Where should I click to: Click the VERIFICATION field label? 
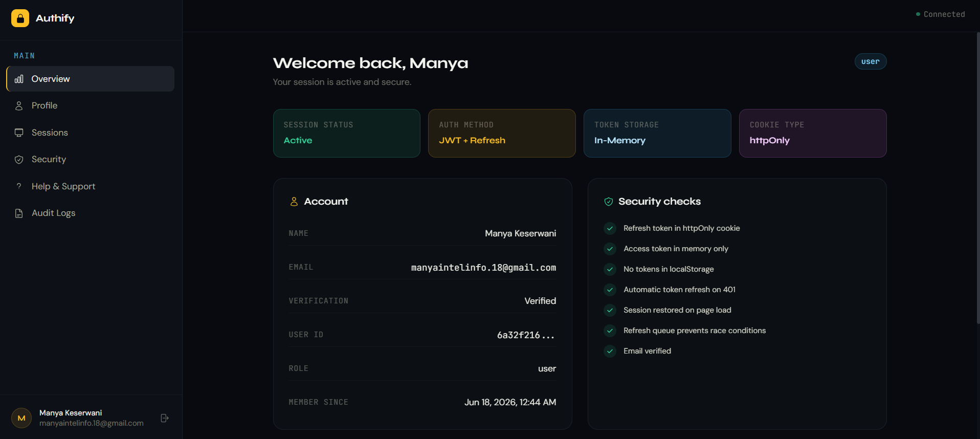click(318, 301)
